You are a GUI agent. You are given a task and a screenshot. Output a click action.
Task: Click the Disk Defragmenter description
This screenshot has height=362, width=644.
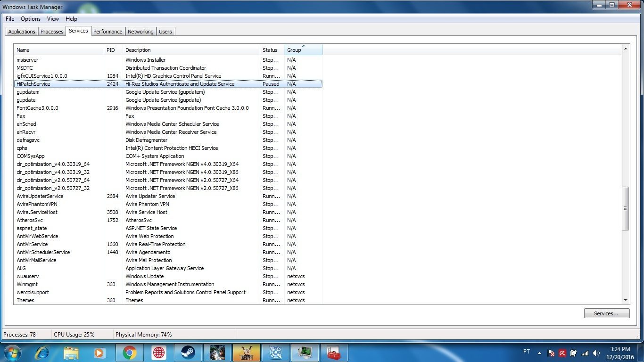point(147,140)
